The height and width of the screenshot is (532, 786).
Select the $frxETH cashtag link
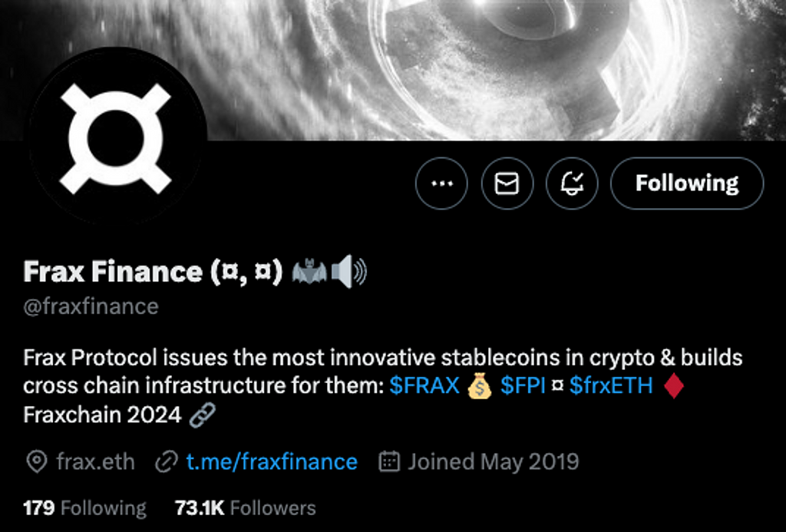tap(611, 385)
